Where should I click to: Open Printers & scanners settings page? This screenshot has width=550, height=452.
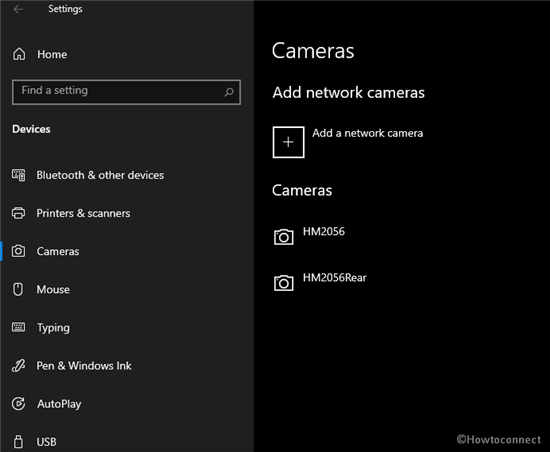coord(83,213)
